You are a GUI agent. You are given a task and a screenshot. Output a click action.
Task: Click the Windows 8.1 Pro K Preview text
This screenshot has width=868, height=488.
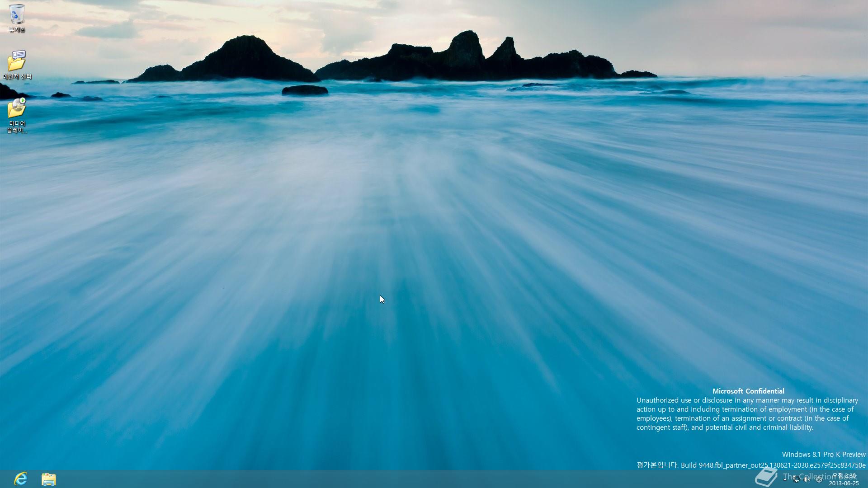pyautogui.click(x=823, y=455)
